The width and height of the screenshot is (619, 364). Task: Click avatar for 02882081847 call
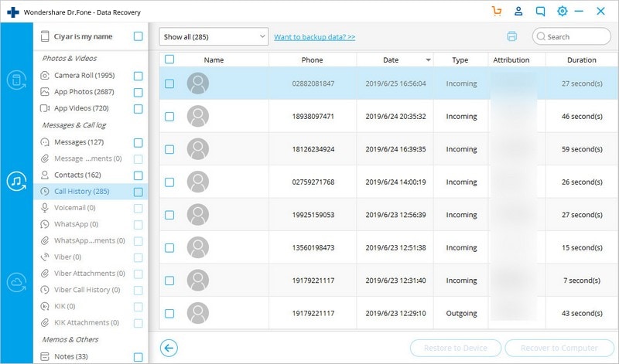[198, 83]
